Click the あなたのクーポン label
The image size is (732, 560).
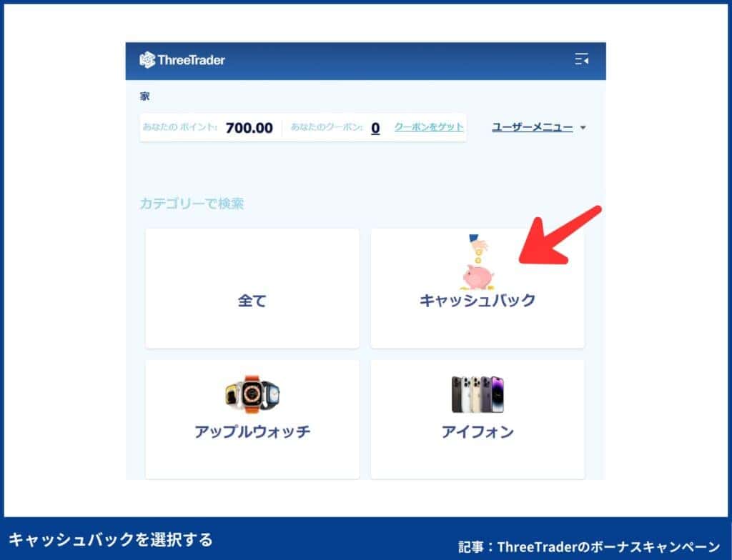[327, 127]
